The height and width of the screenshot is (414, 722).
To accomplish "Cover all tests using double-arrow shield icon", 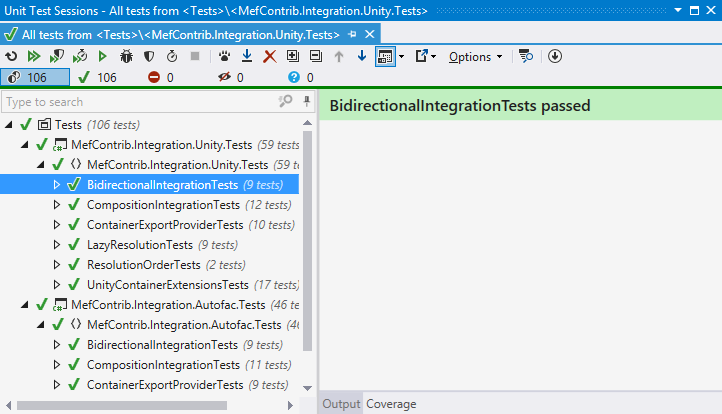I will pos(57,57).
